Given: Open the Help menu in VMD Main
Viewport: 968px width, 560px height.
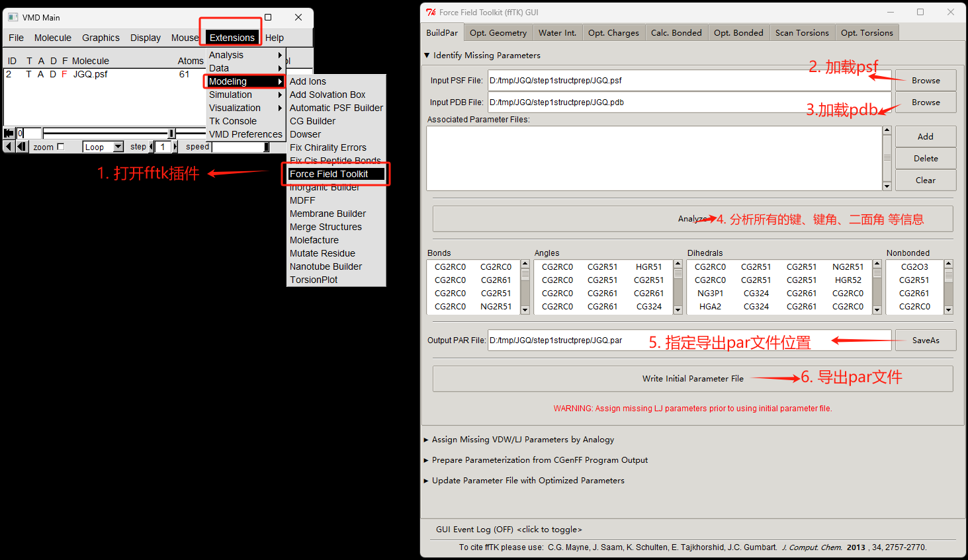Looking at the screenshot, I should point(275,38).
